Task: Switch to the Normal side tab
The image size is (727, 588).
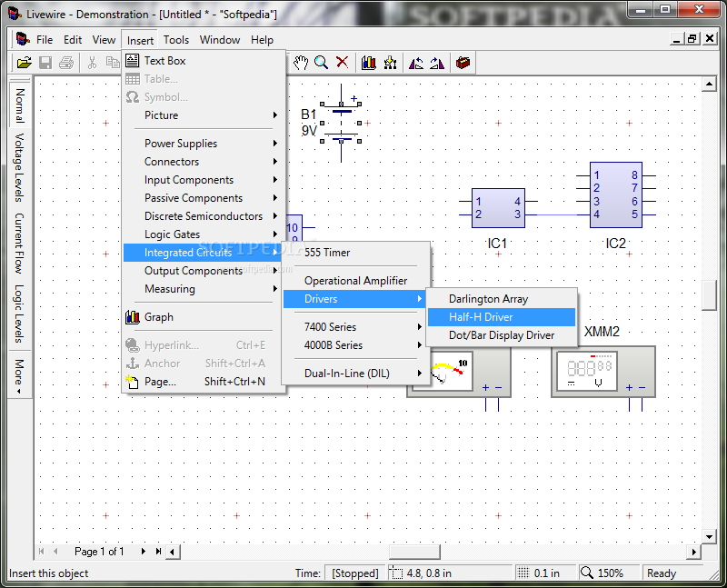Action: pos(20,105)
